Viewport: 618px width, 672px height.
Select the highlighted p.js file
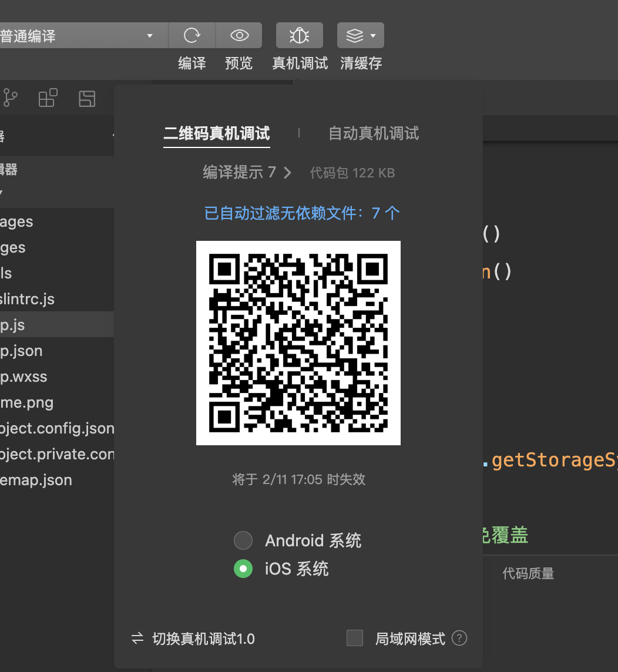tap(57, 324)
